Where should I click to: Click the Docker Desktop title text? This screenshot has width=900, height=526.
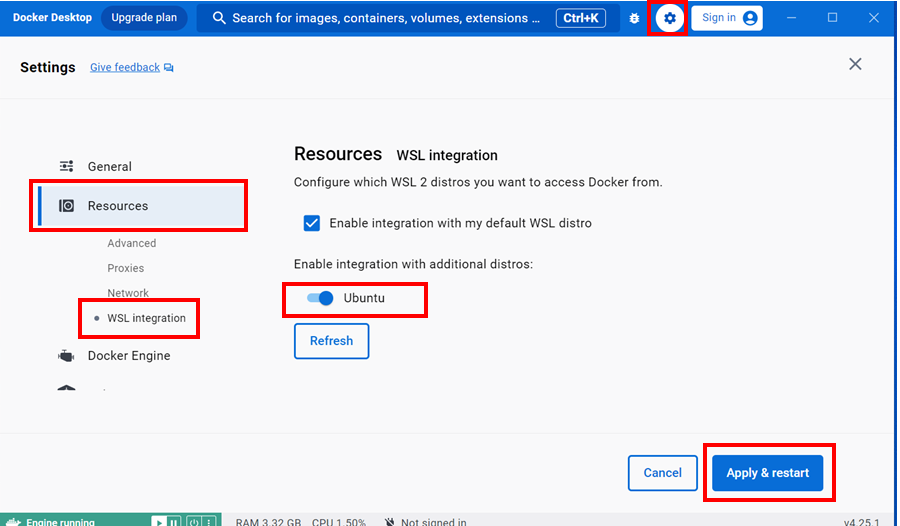click(x=52, y=18)
